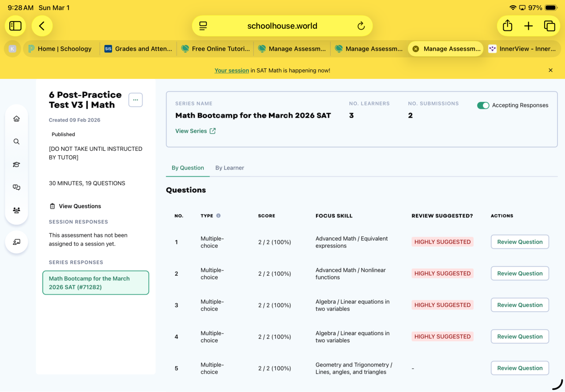Screen dimensions: 565x392
Task: Select the Home | Schoology browser tab
Action: (62, 49)
